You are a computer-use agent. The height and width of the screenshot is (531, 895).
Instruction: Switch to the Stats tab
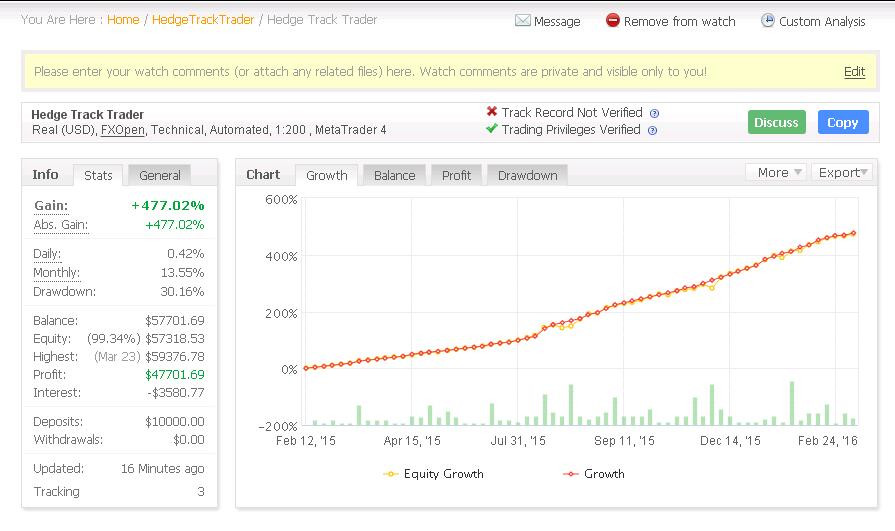pos(98,175)
